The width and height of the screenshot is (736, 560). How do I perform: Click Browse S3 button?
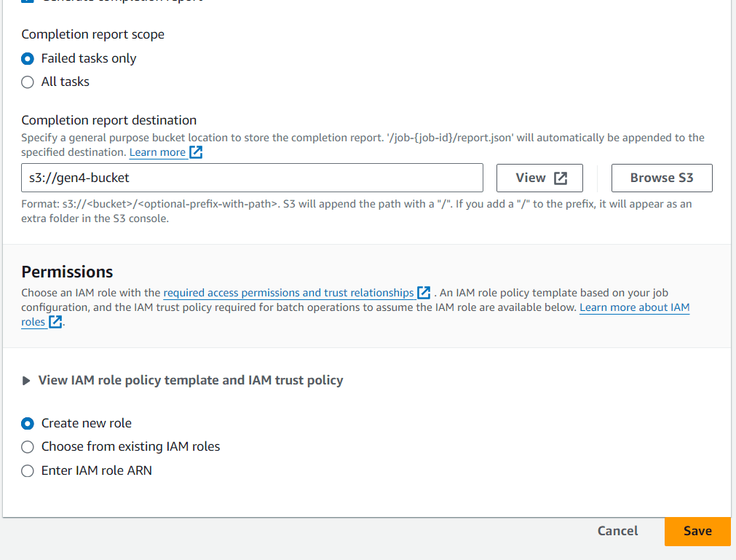coord(662,178)
